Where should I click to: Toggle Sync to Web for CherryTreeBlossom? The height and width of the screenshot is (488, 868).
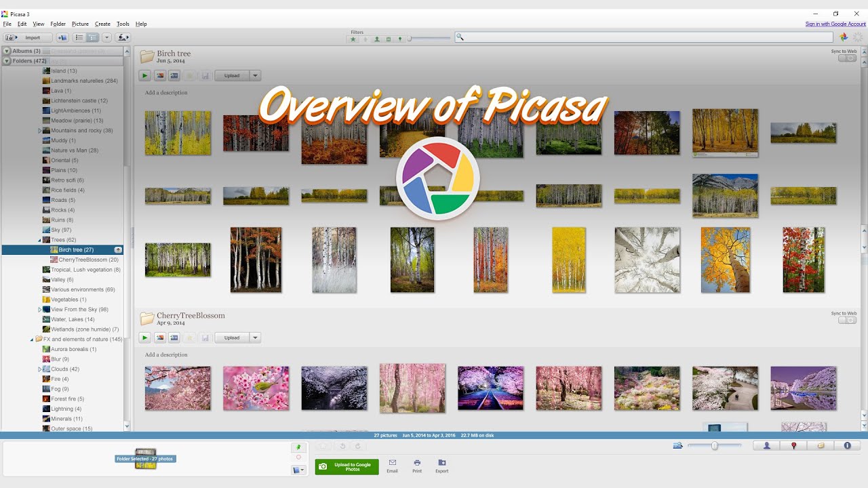click(x=847, y=320)
